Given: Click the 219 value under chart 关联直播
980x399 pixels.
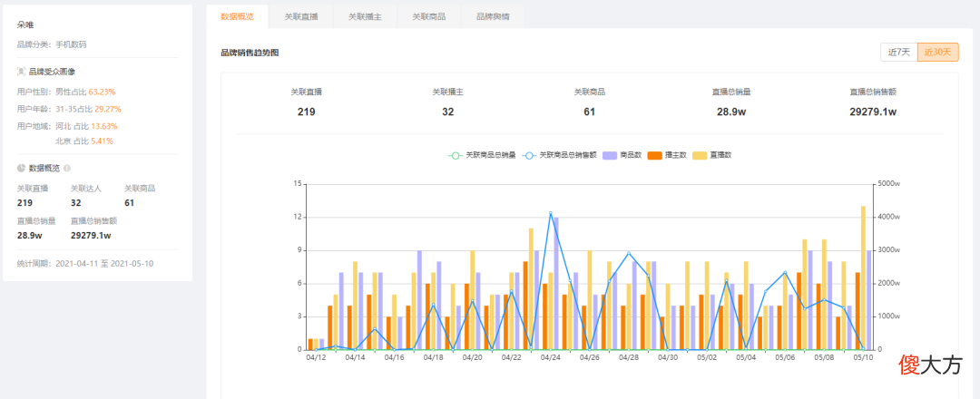Looking at the screenshot, I should pyautogui.click(x=307, y=112).
